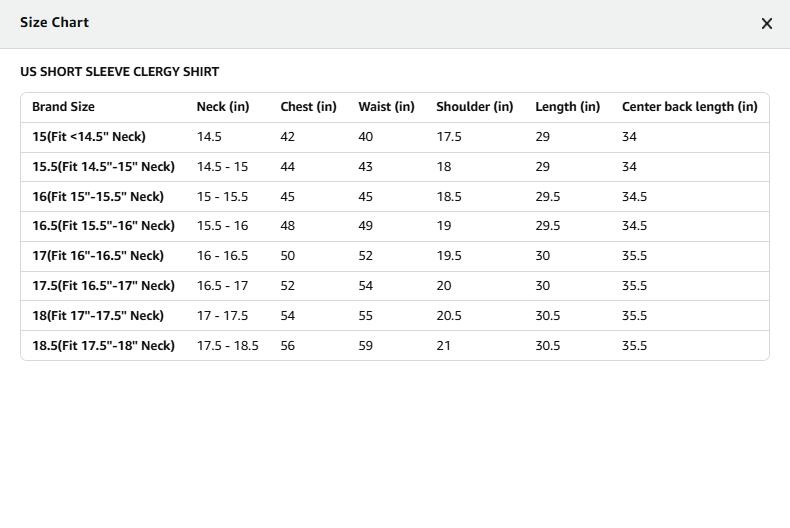Click the Chest (in) column header
This screenshot has height=528, width=790.
(308, 107)
